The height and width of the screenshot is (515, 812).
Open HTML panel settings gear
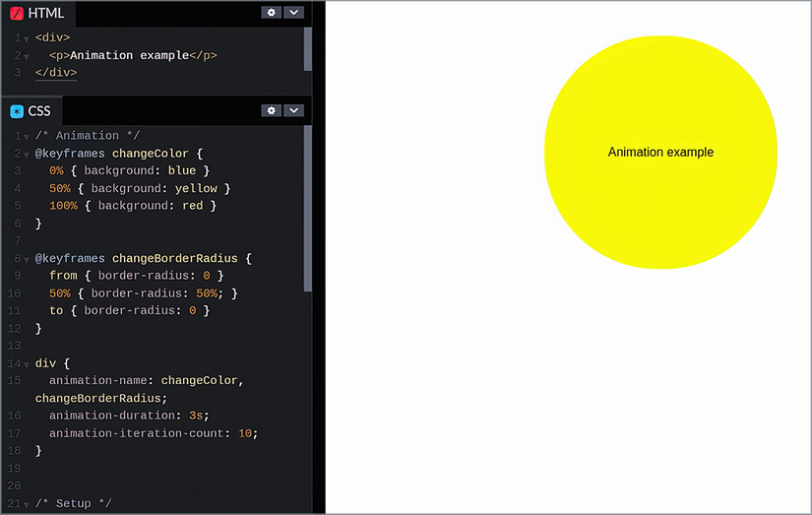[272, 13]
